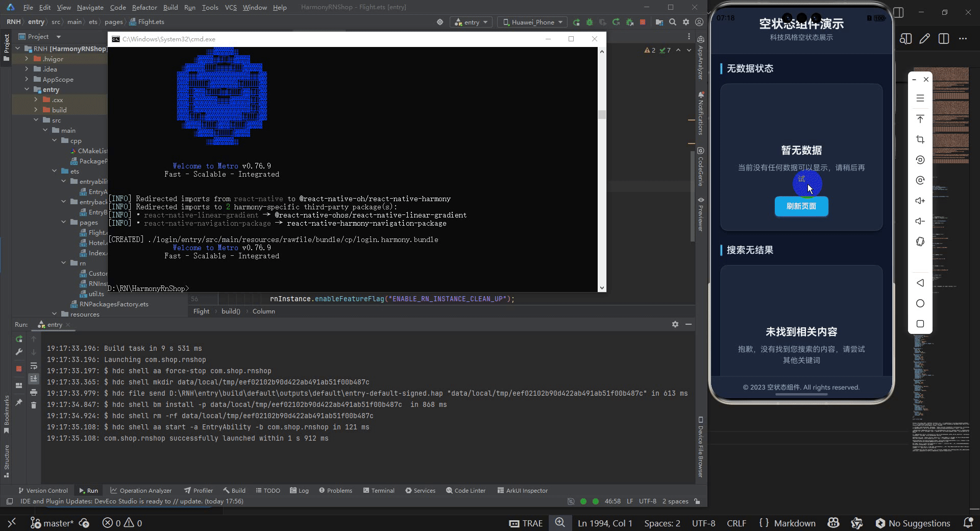Toggle the Previewer side panel
This screenshot has height=531, width=980.
click(x=701, y=214)
